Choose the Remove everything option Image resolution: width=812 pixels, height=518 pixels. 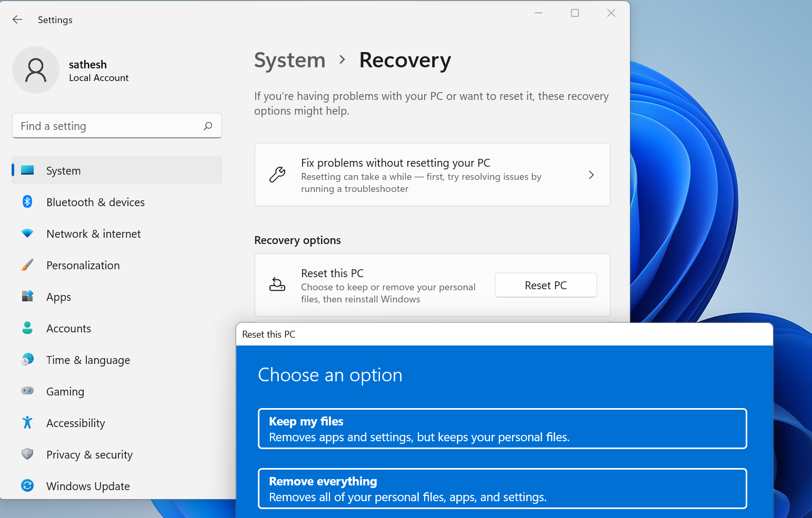click(x=503, y=489)
